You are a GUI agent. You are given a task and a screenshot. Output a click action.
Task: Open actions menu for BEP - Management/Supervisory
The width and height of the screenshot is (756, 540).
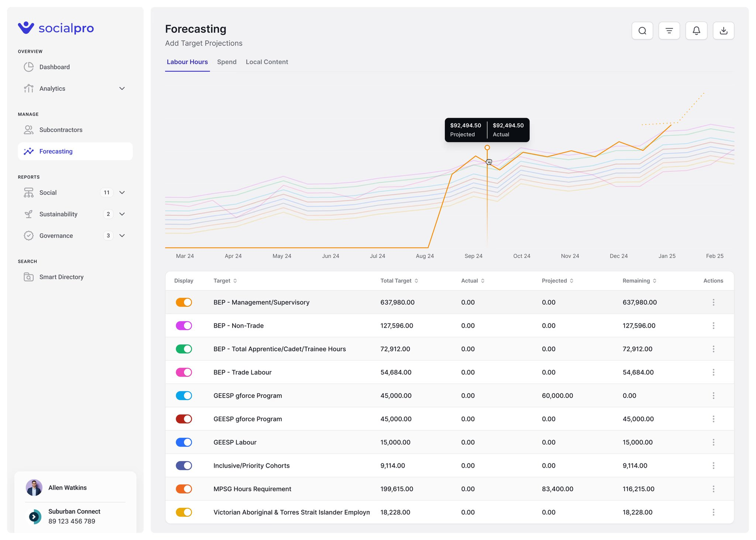click(713, 302)
